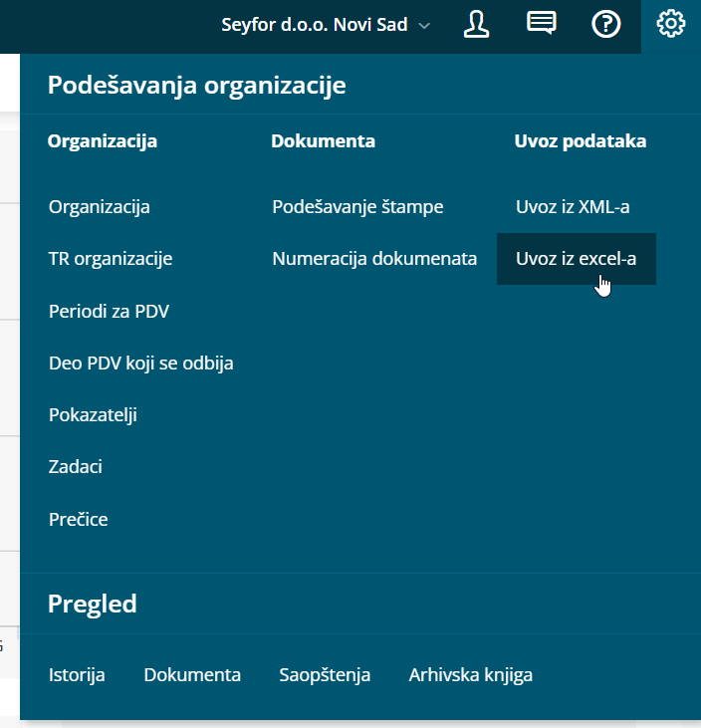Go to Deo PDV koji se odbija

point(141,364)
